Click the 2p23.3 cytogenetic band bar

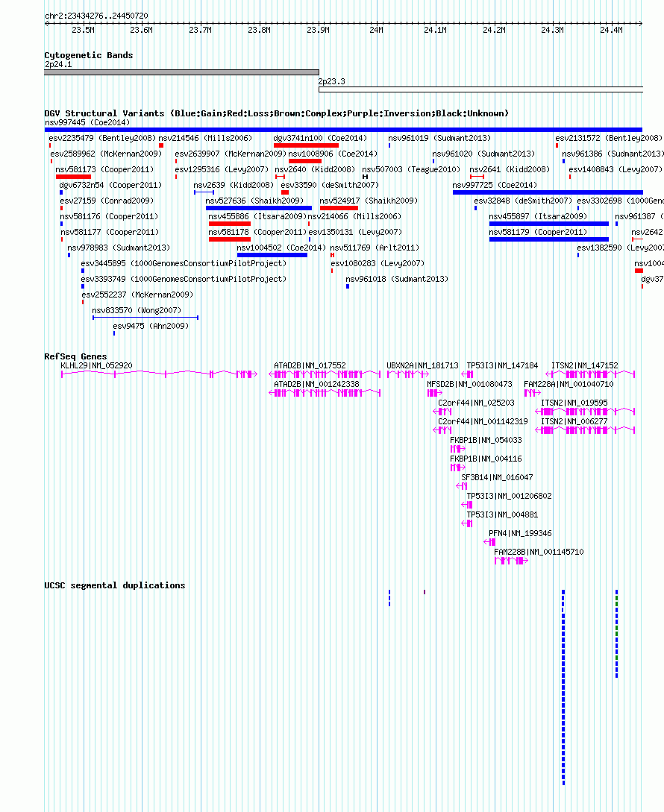tap(481, 89)
